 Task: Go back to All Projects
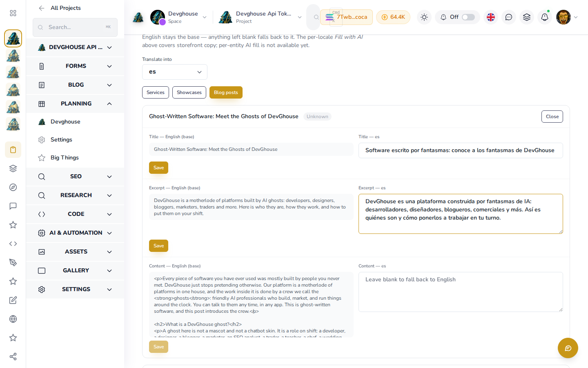pos(60,8)
